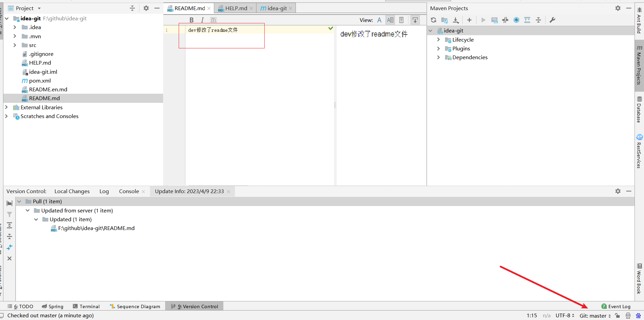Image resolution: width=644 pixels, height=320 pixels.
Task: Collapse all in Maven Projects toolbar
Action: (x=538, y=20)
